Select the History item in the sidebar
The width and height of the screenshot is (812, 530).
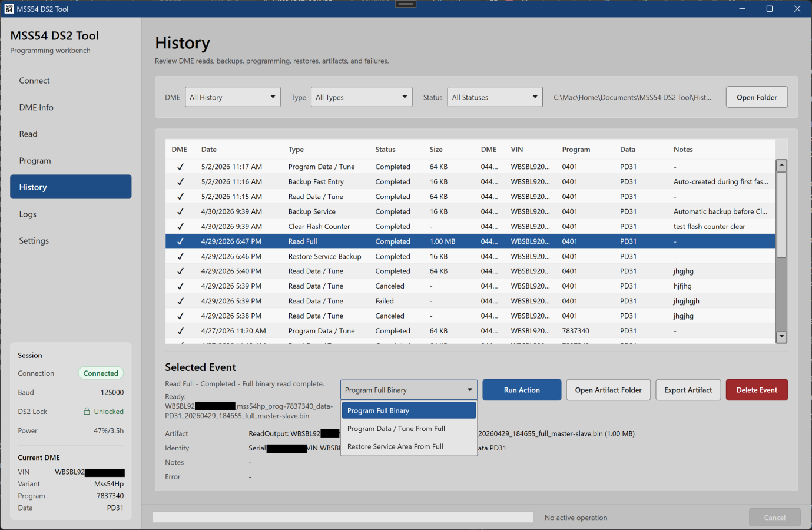[x=71, y=187]
